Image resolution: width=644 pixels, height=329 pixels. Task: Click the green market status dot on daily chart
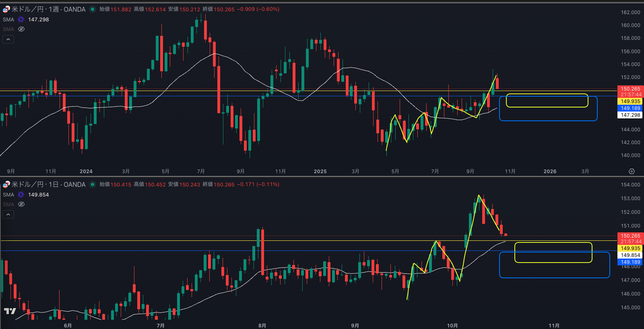93,184
